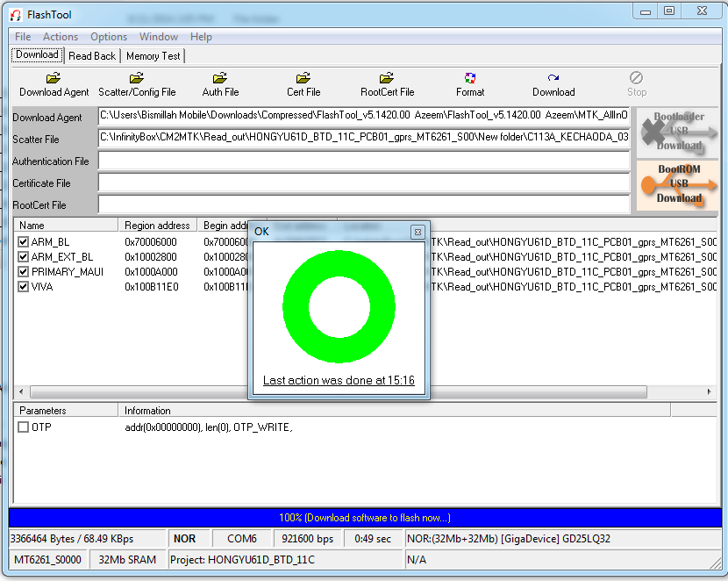Click region address 0x70006000
728x581 pixels.
pos(151,242)
